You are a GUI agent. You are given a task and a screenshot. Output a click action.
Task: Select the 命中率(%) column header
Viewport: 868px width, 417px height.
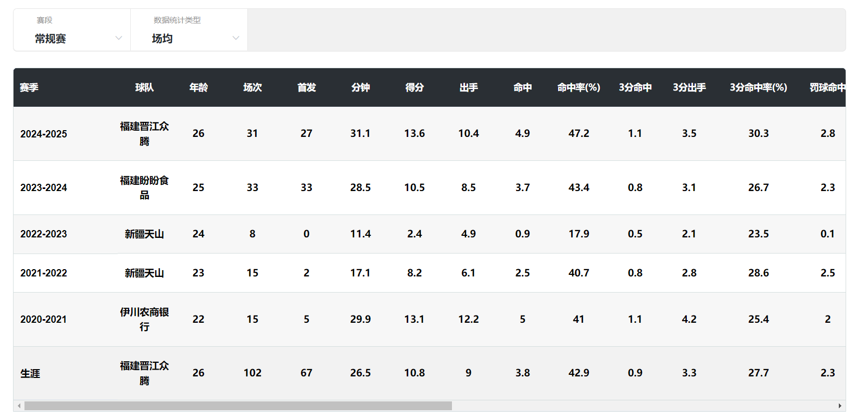578,87
